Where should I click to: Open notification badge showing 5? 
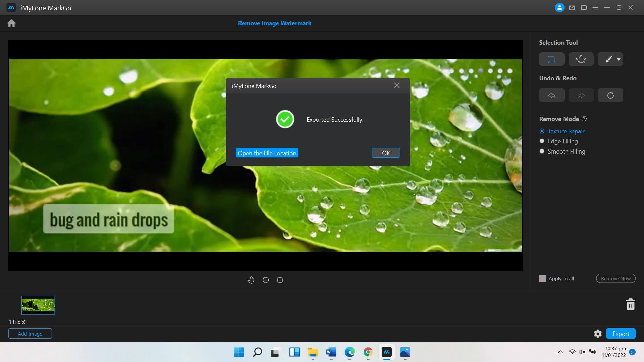click(632, 352)
